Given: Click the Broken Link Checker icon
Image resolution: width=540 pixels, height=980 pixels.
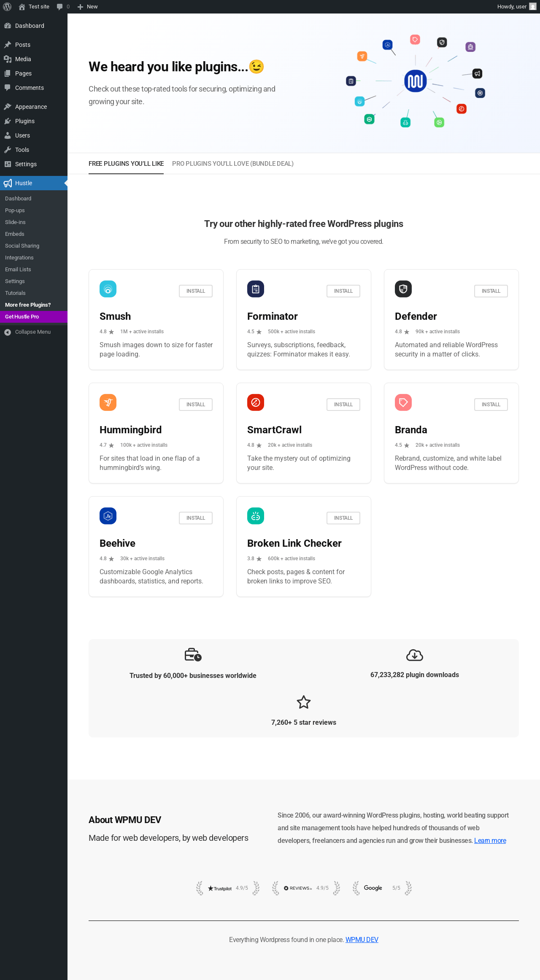Looking at the screenshot, I should [256, 516].
